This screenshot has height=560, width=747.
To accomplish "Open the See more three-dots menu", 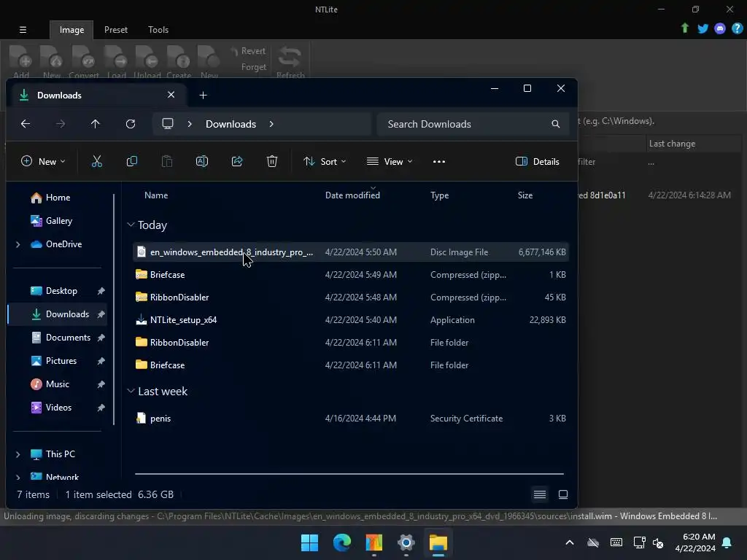I will point(438,161).
